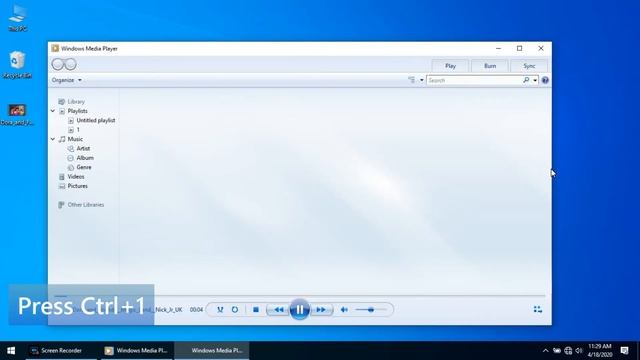640x360 pixels.
Task: Click the back navigation arrow button
Action: [58, 64]
